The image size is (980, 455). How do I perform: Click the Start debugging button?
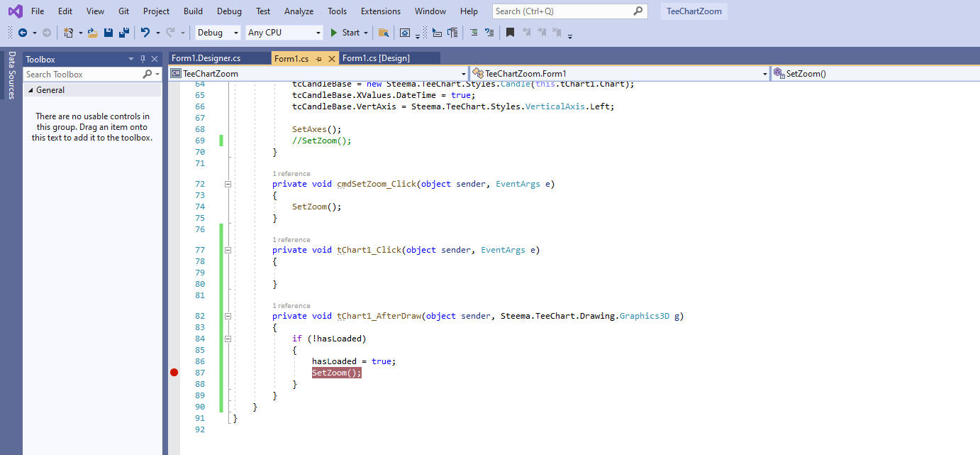click(x=350, y=33)
